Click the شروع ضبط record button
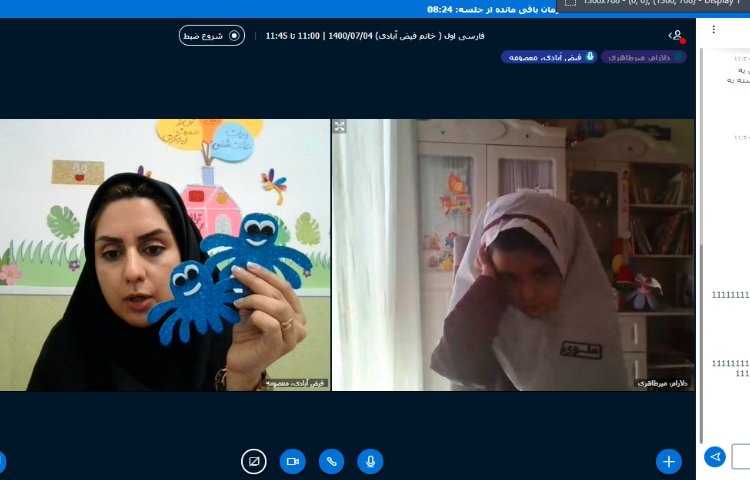Viewport: 750px width, 480px height. pyautogui.click(x=211, y=35)
